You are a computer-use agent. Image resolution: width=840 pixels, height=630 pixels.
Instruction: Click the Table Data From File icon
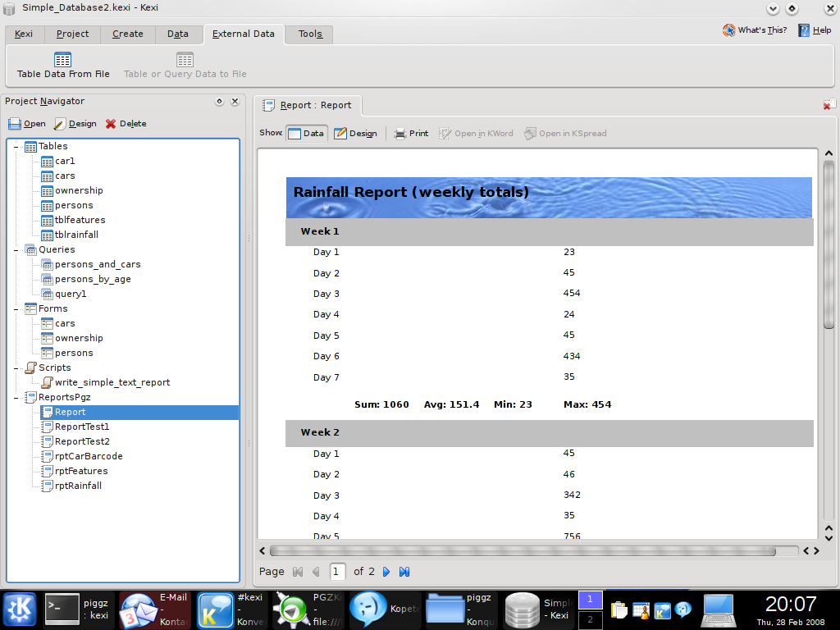62,60
